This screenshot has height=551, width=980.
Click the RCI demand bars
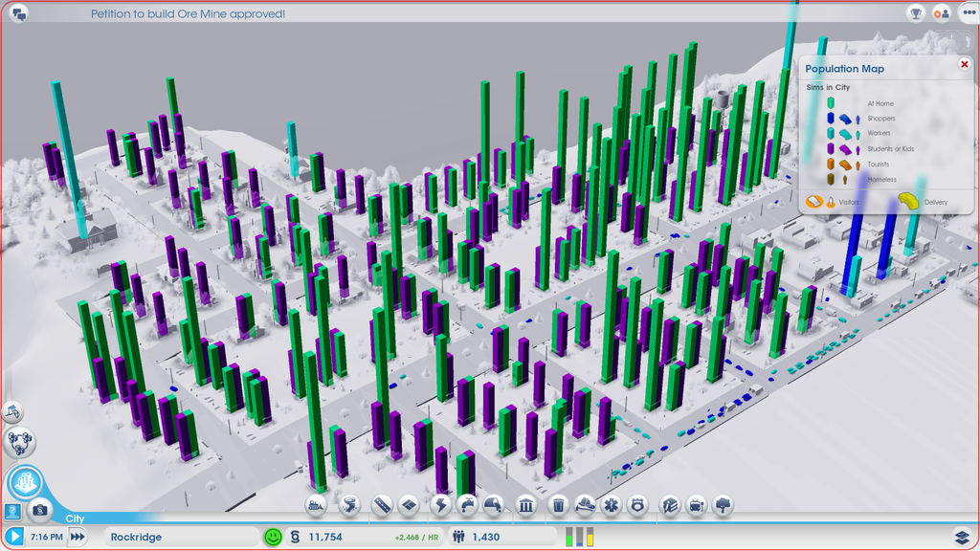(x=580, y=537)
